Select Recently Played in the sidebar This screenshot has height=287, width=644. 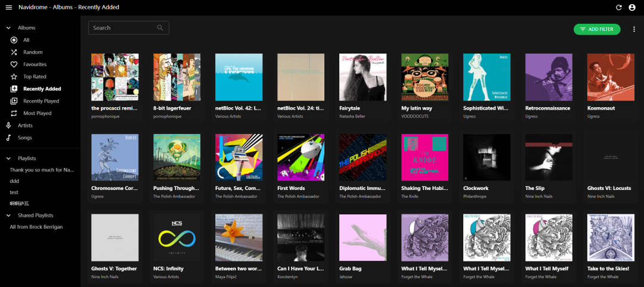[41, 101]
